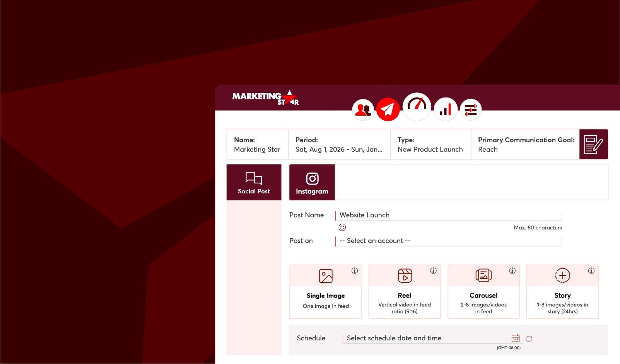
Task: Click the (GMT-08:00) timezone label
Action: pos(509,348)
